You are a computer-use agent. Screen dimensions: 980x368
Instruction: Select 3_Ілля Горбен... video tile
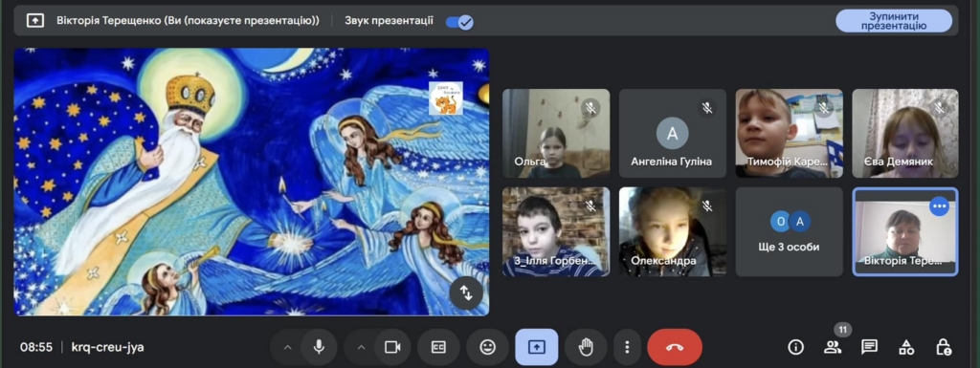pos(556,232)
